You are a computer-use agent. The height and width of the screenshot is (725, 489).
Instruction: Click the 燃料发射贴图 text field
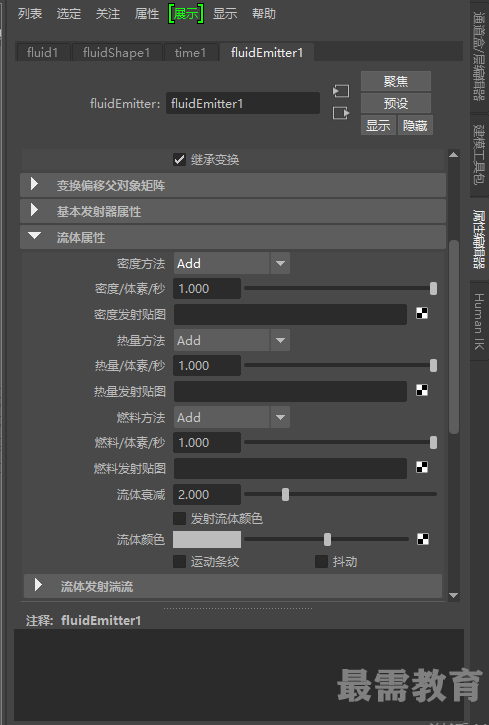[290, 468]
